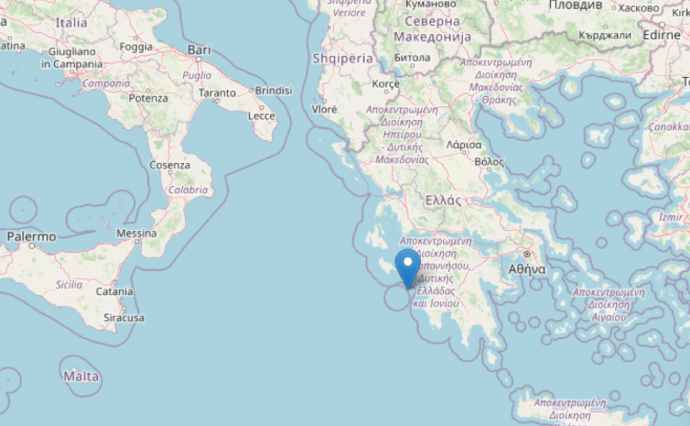The height and width of the screenshot is (426, 690).
Task: Click the Catania city label
Action: click(115, 291)
